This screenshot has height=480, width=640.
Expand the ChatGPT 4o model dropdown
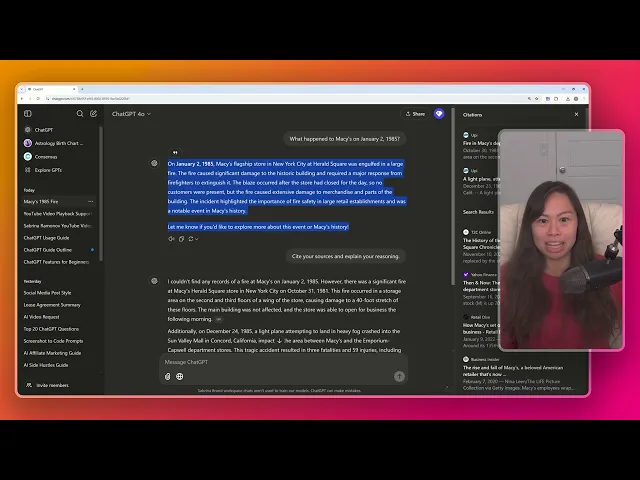coord(131,114)
